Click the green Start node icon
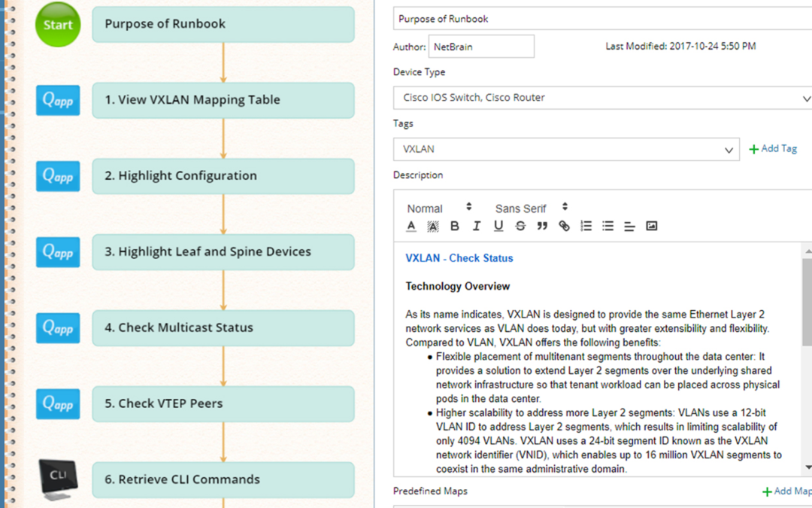 point(58,24)
